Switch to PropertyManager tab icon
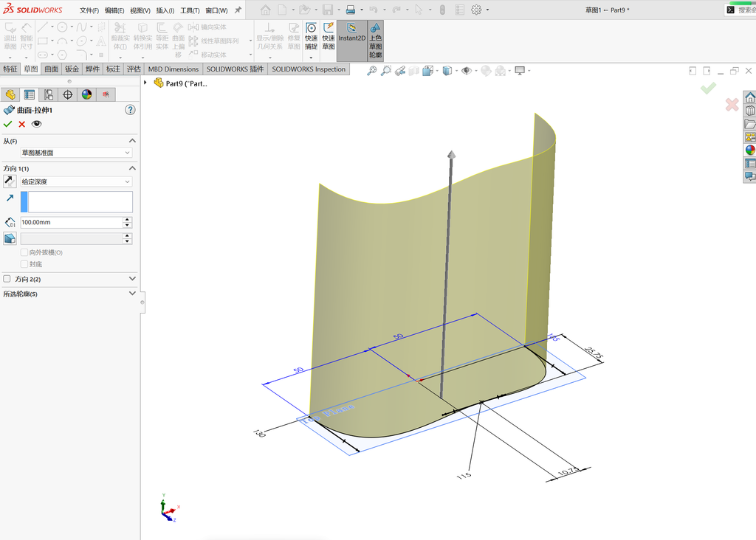The height and width of the screenshot is (540, 756). coord(30,94)
